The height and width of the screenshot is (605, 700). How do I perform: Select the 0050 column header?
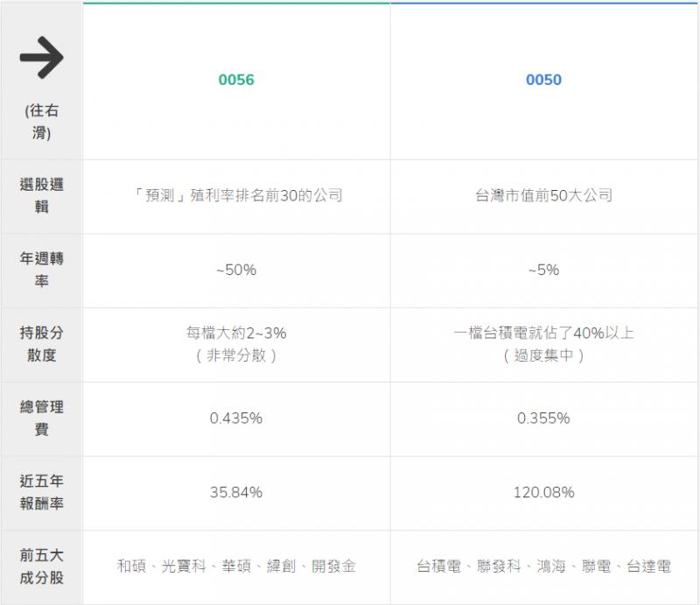[543, 80]
